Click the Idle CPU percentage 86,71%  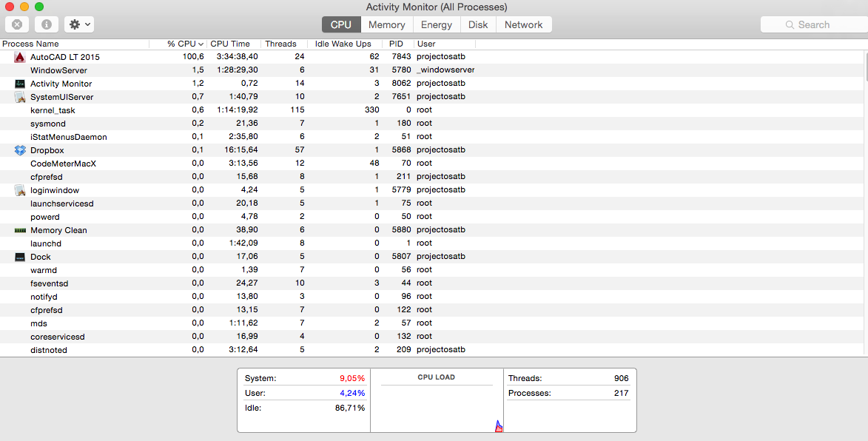coord(350,408)
